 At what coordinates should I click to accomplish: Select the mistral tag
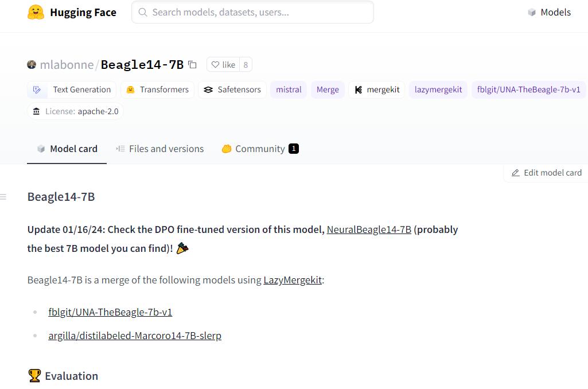tap(289, 90)
